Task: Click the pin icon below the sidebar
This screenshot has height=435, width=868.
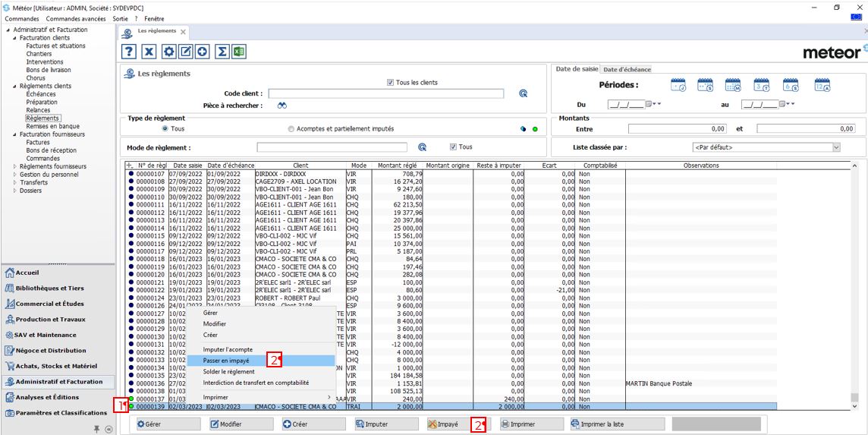Action: coord(97,428)
